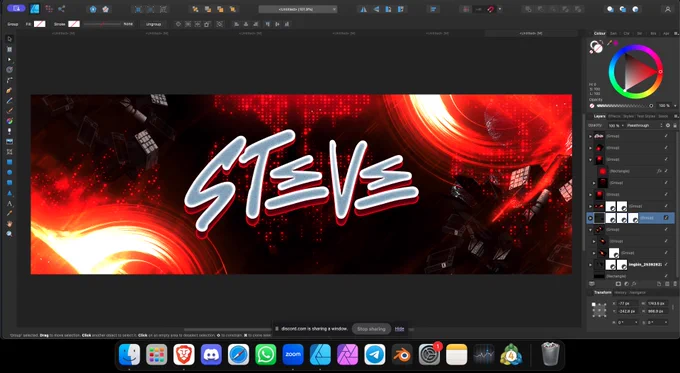Click the Ungroup button
Image resolution: width=680 pixels, height=373 pixels.
[x=154, y=24]
